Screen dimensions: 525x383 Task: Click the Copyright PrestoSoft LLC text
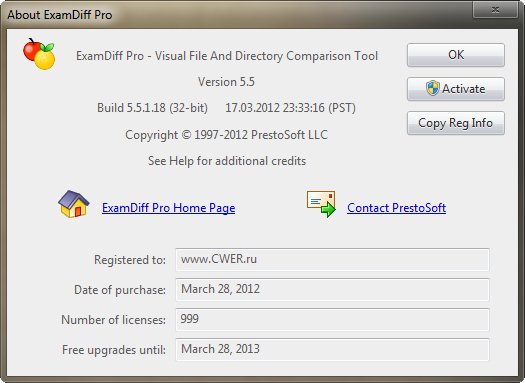(226, 135)
